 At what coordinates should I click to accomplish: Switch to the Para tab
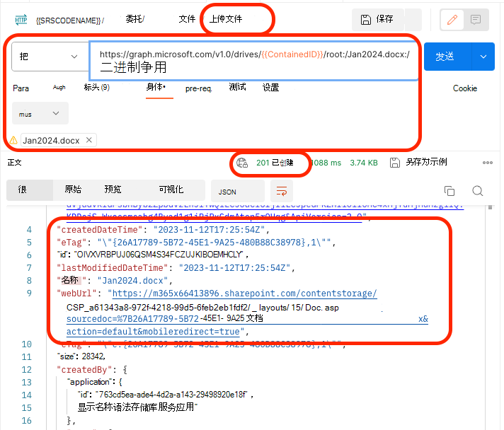21,88
